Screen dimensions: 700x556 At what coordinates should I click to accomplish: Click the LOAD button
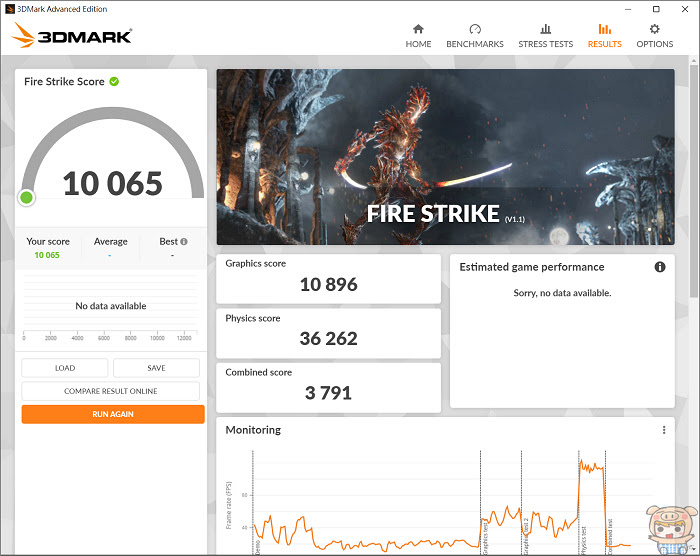tap(65, 368)
